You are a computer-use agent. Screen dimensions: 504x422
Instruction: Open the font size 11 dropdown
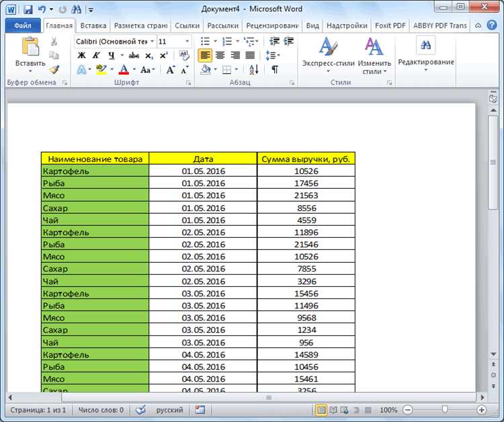(187, 42)
